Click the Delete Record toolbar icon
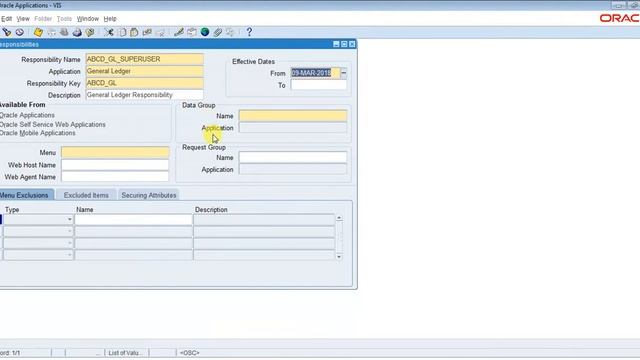640x360 pixels. (160, 32)
